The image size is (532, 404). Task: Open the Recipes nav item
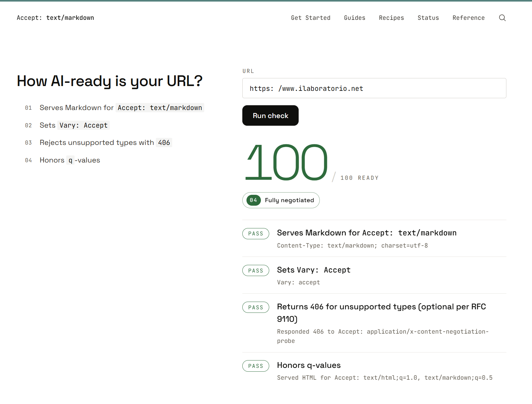pos(391,18)
